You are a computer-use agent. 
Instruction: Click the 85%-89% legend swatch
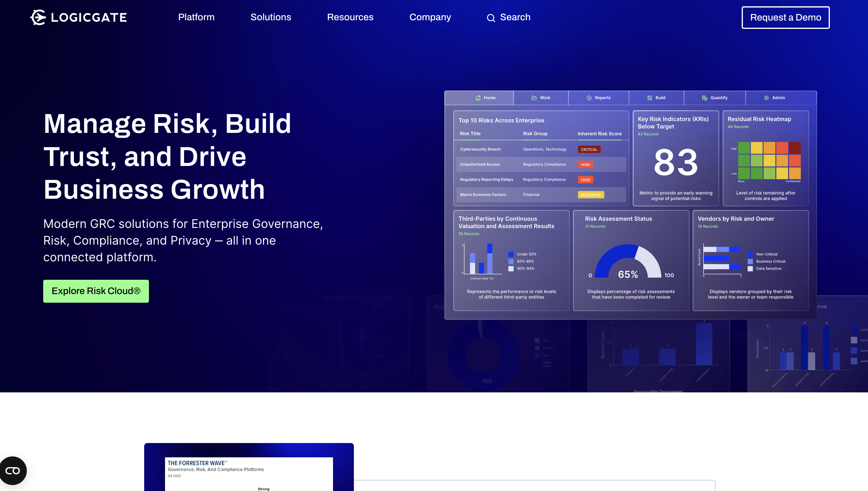click(x=511, y=261)
